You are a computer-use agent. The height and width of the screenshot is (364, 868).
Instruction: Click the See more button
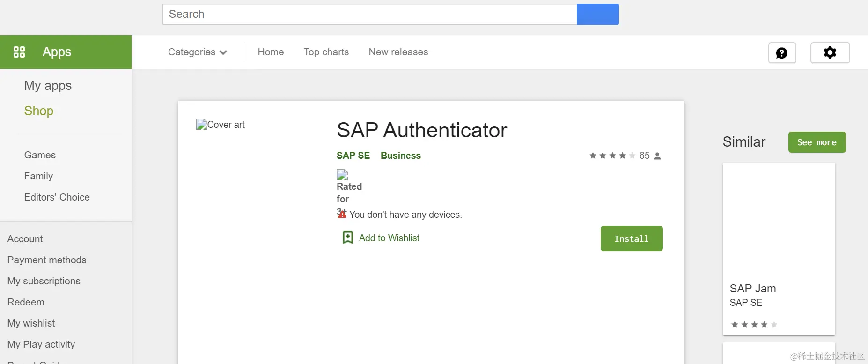point(817,142)
